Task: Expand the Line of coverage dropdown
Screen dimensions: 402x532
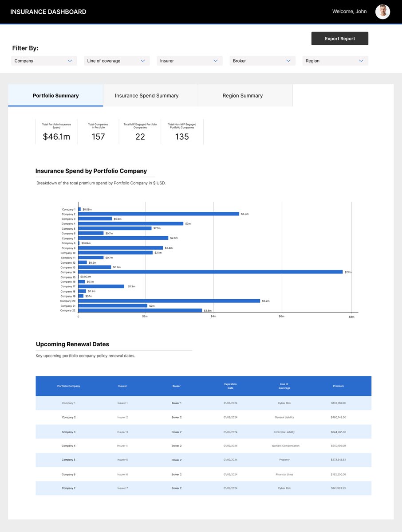Action: coord(117,61)
